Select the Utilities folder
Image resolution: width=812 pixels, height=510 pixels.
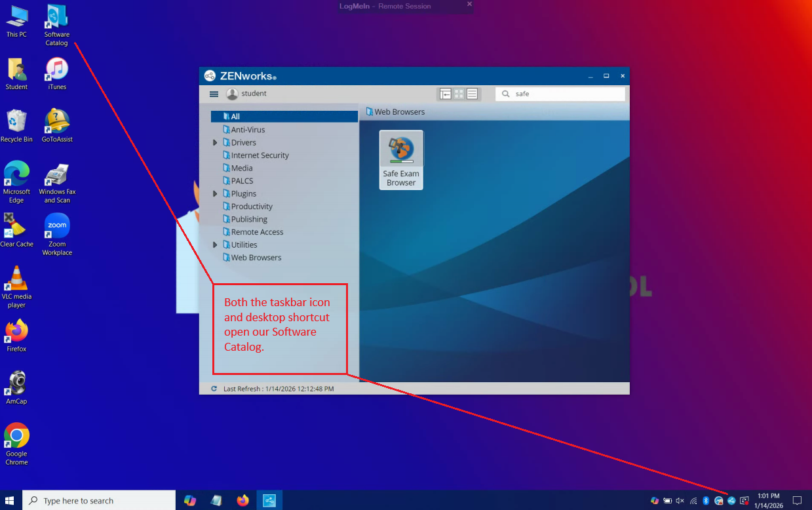(x=240, y=245)
